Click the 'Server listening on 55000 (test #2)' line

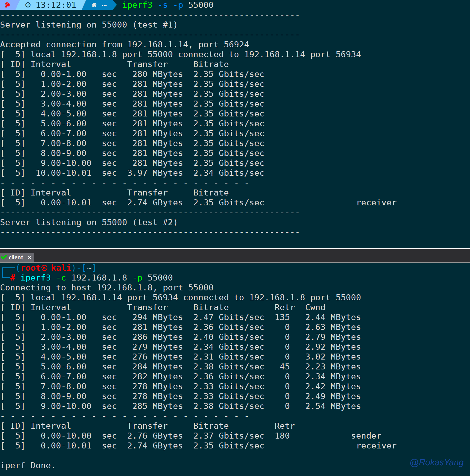pos(89,222)
